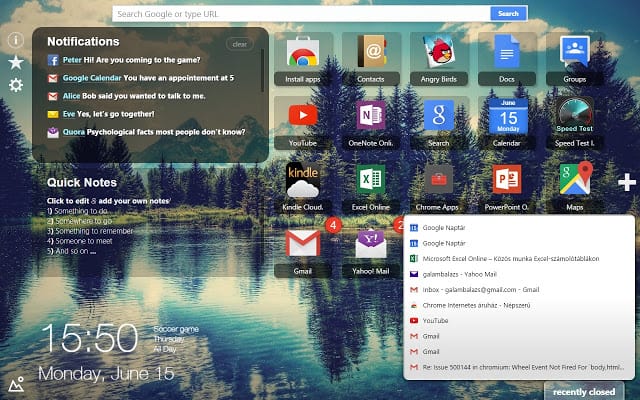Open the Docs app tile
The image size is (640, 400).
tap(507, 59)
